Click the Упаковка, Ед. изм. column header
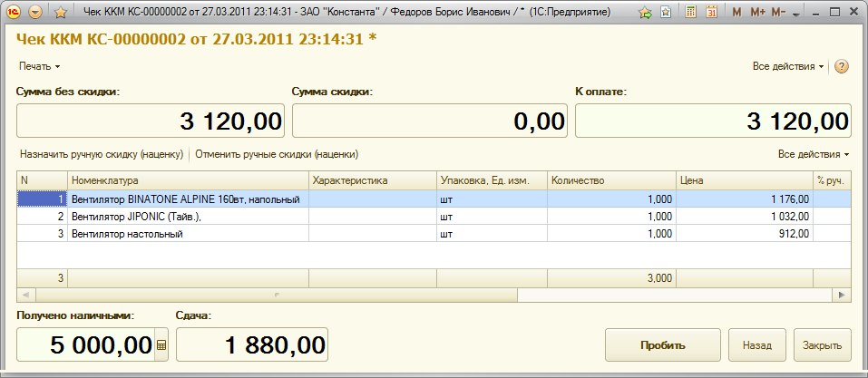The width and height of the screenshot is (868, 378). (493, 180)
